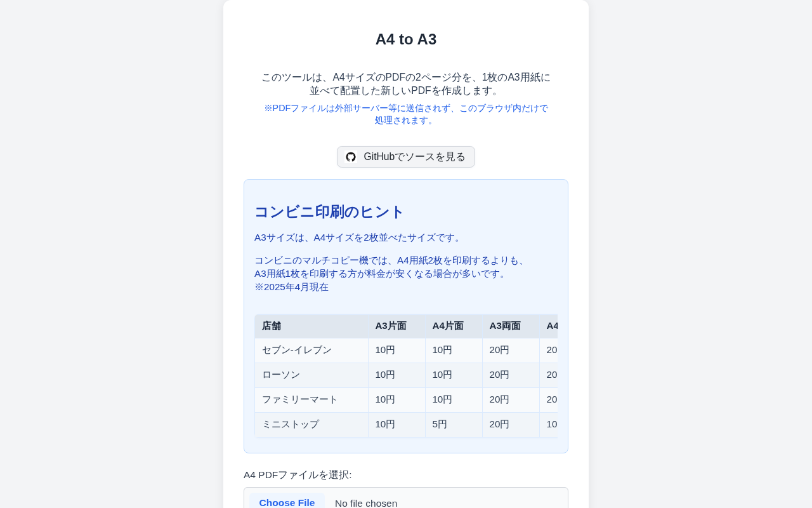Click セブン-イレブン's 20円 A3両面 price
This screenshot has width=812, height=508.
coord(499,350)
